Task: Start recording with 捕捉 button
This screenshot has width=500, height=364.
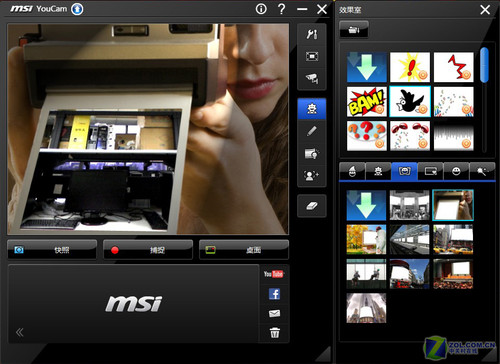Action: pos(148,250)
